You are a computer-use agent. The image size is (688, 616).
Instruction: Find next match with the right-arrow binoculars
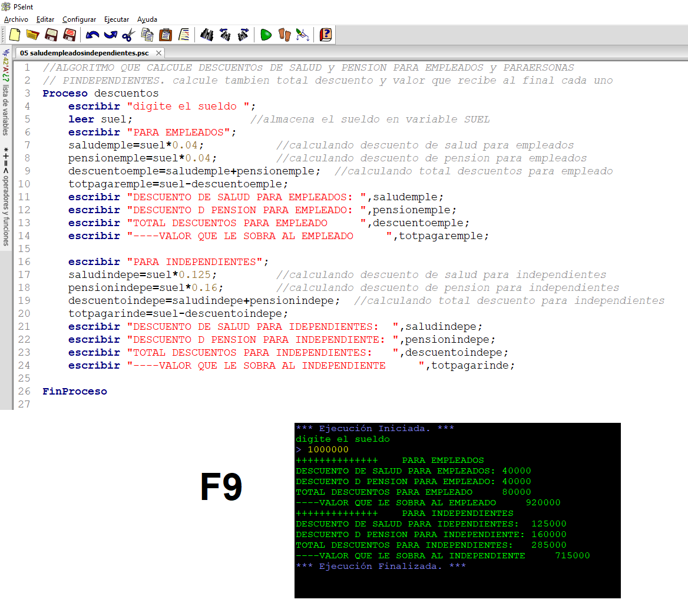tap(243, 35)
